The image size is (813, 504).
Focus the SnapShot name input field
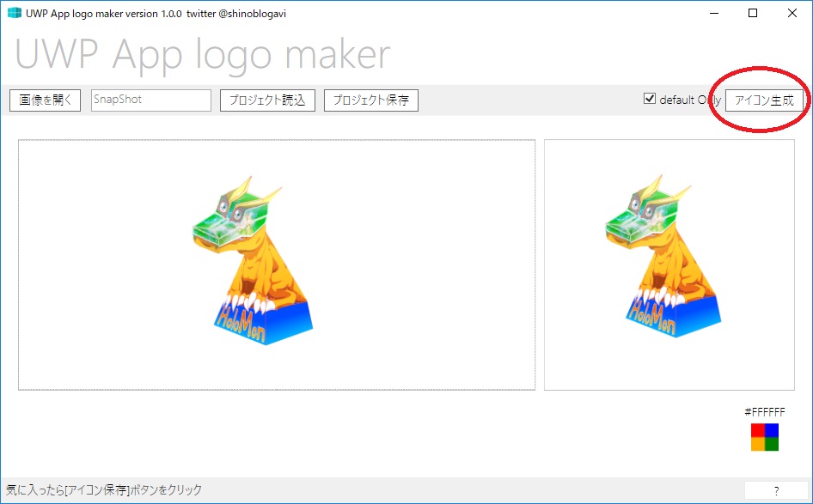151,100
